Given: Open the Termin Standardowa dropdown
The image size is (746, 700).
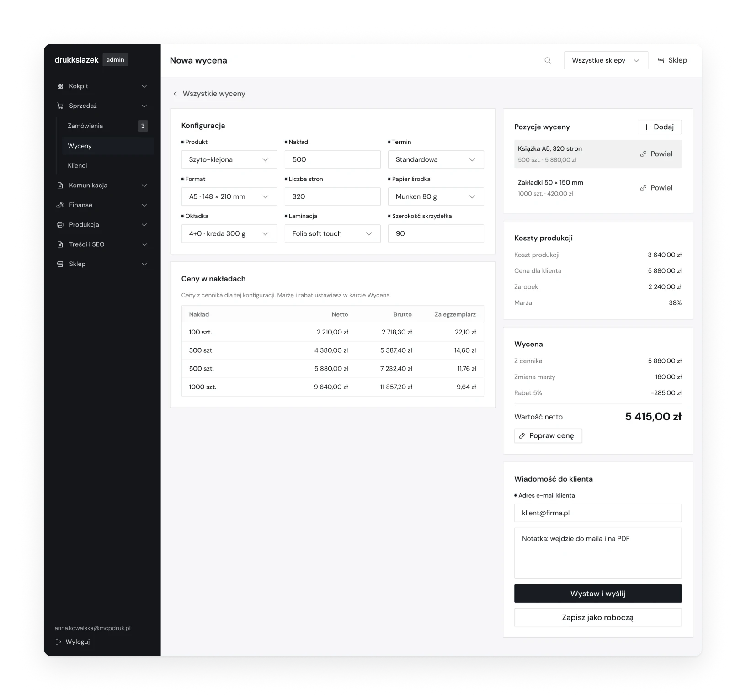Looking at the screenshot, I should coord(436,159).
